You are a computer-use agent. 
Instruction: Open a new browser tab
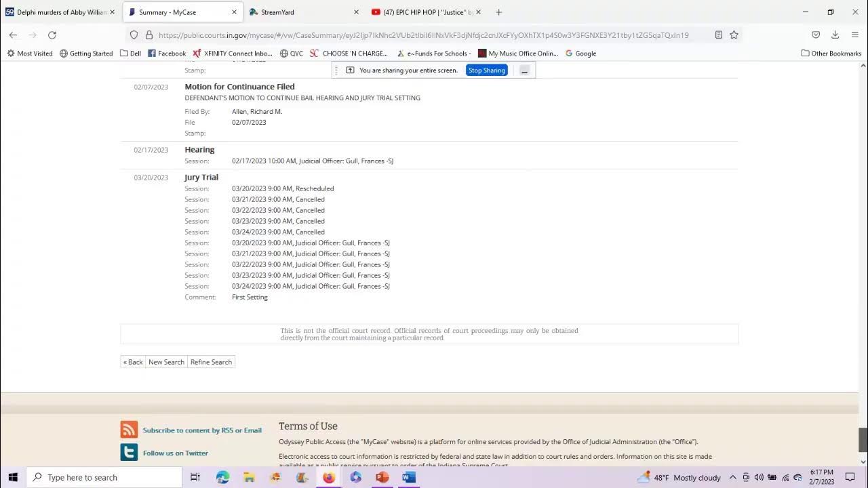499,12
